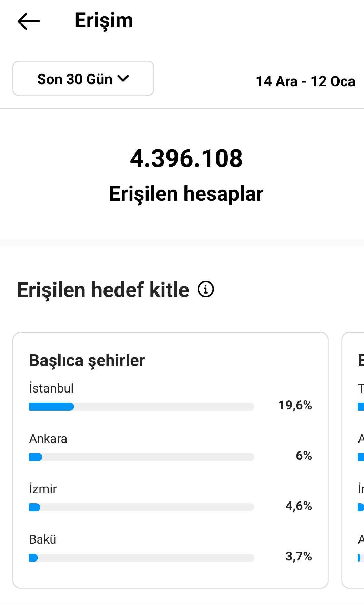Click the 19,6% percentage value
Screen dimensions: 364x616
click(x=295, y=405)
